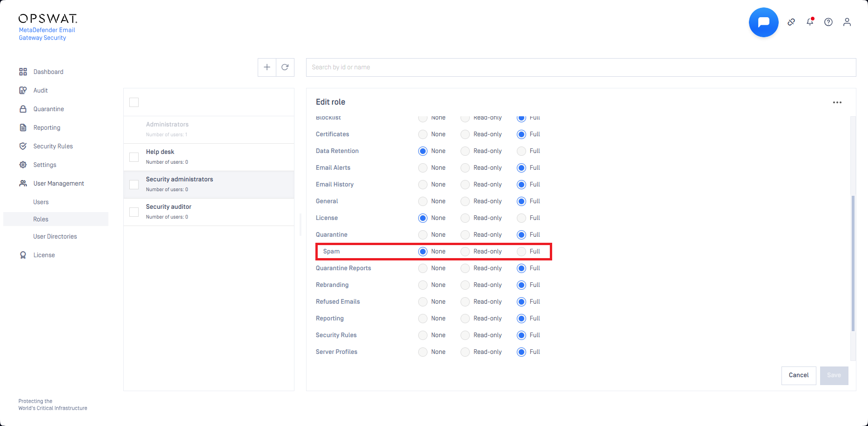Open the Settings section in sidebar

(45, 165)
